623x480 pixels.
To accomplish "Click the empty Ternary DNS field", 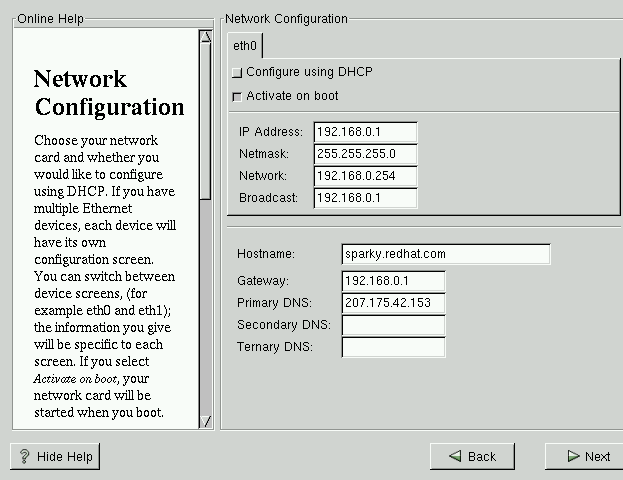I will [392, 347].
